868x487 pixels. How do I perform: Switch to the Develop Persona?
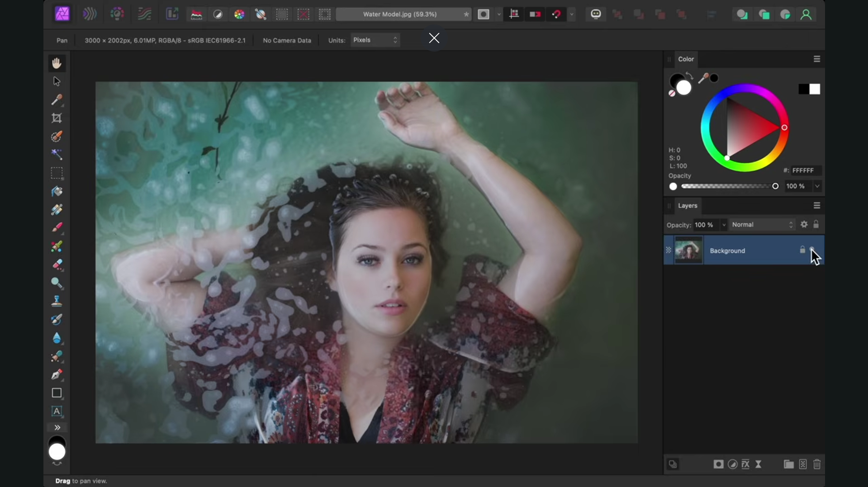(x=117, y=14)
